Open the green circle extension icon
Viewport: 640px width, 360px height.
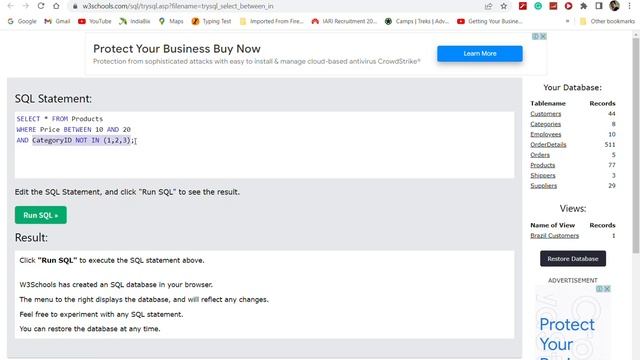click(538, 6)
